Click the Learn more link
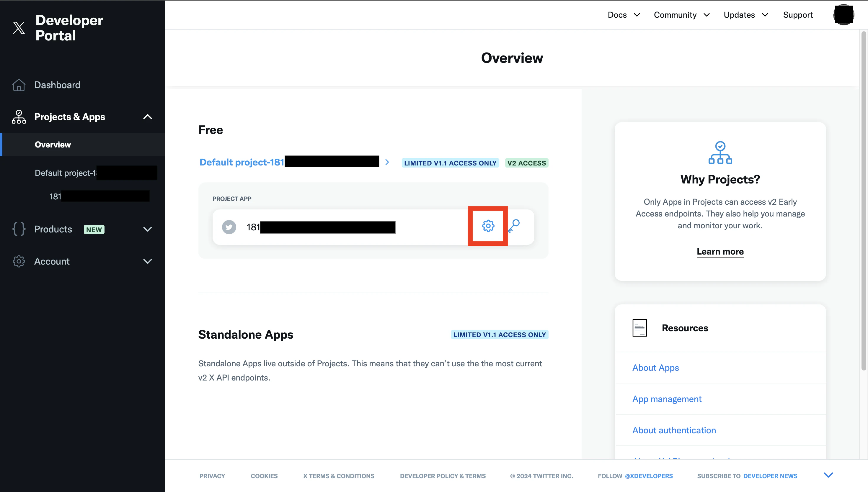868x492 pixels. pos(720,252)
